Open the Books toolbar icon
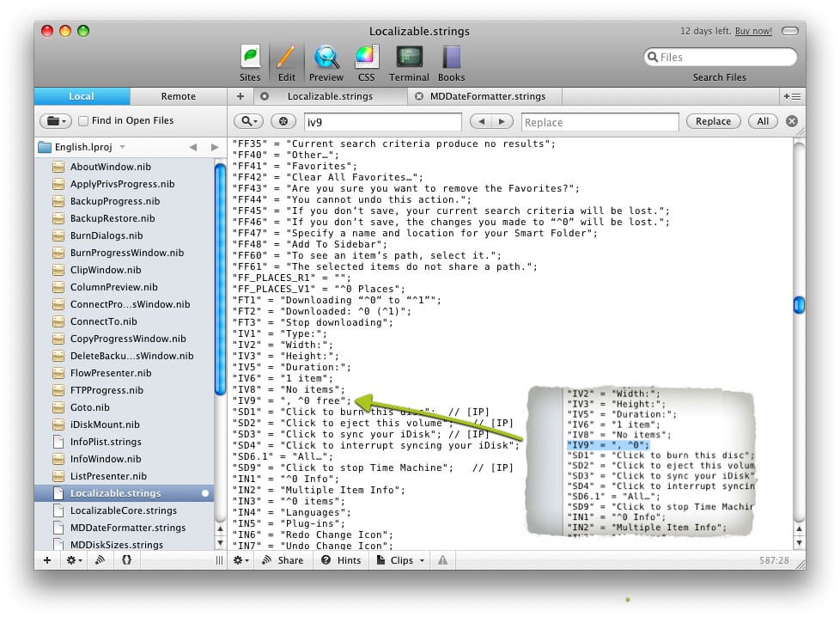Screen dimensions: 840x617 tap(451, 61)
